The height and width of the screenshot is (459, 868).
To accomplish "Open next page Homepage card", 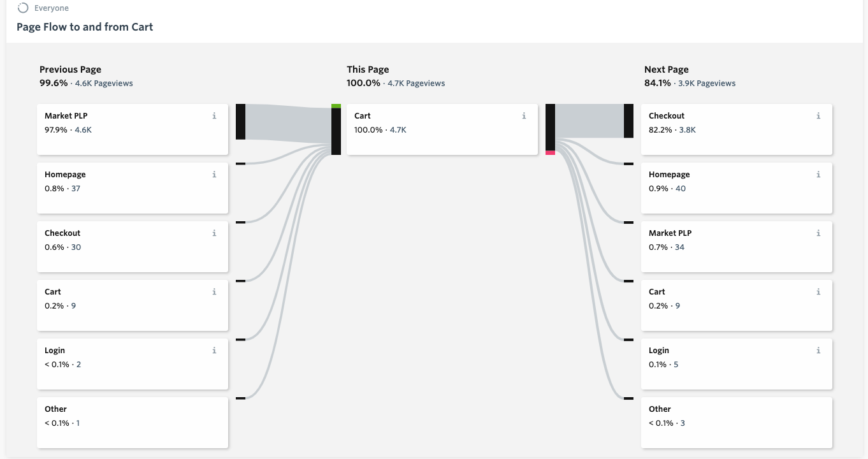I will [x=737, y=188].
